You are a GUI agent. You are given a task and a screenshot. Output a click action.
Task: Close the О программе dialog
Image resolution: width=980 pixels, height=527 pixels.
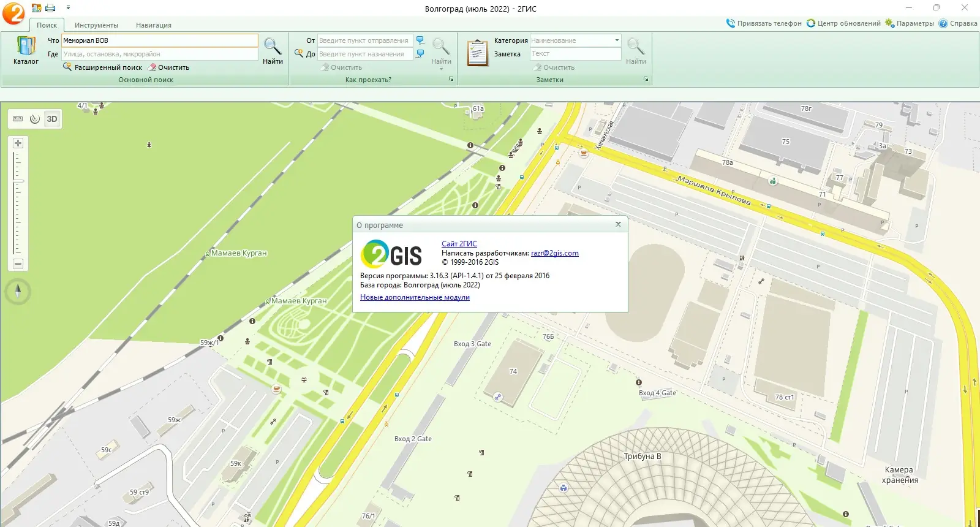(x=618, y=224)
